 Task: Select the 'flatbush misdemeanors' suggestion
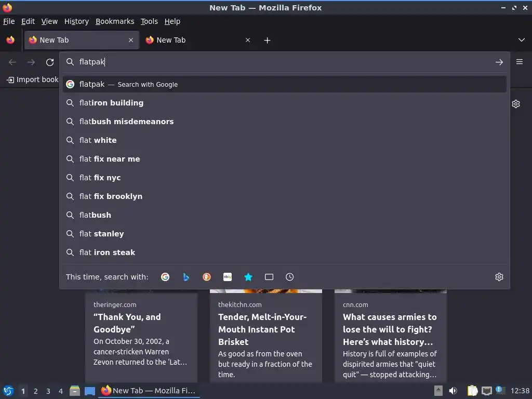pyautogui.click(x=284, y=122)
